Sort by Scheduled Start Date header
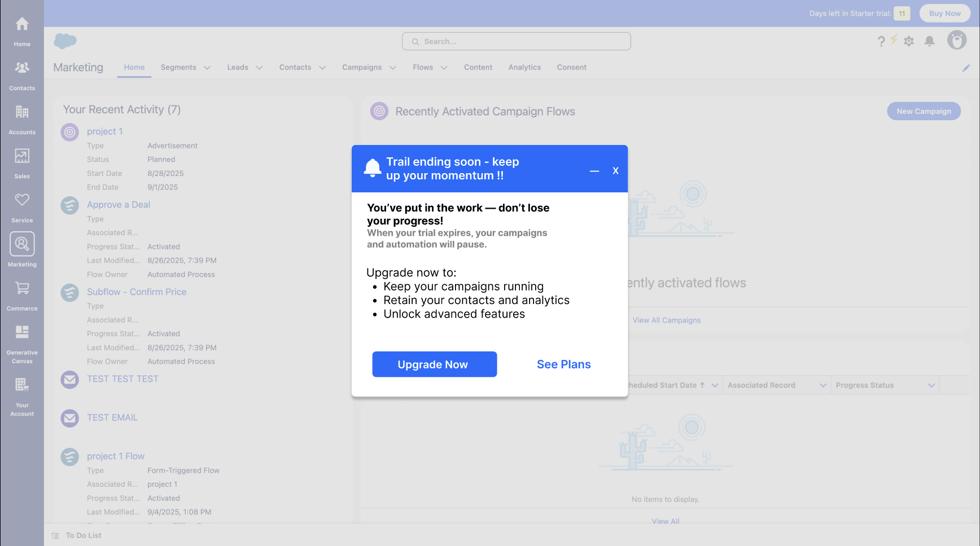The height and width of the screenshot is (546, 980). (x=666, y=385)
